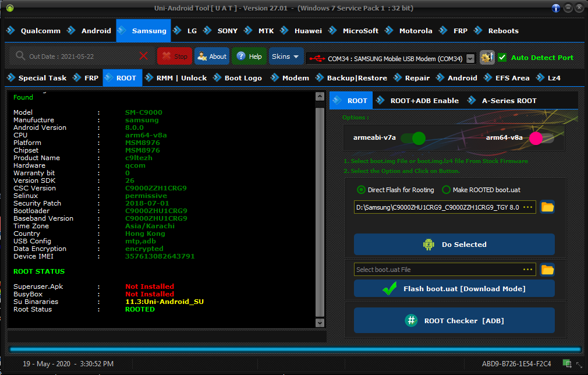Image resolution: width=588 pixels, height=375 pixels.
Task: Toggle the arm64-v8a switch
Action: pos(541,139)
